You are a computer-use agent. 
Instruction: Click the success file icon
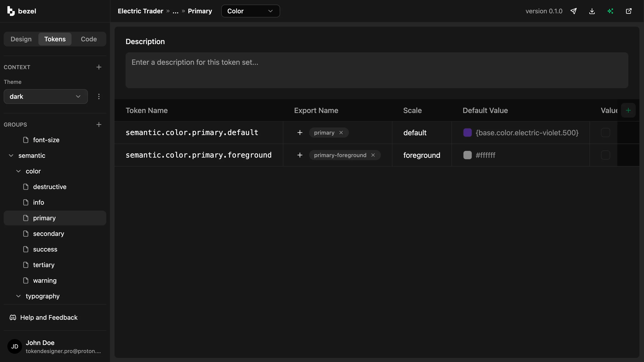26,249
